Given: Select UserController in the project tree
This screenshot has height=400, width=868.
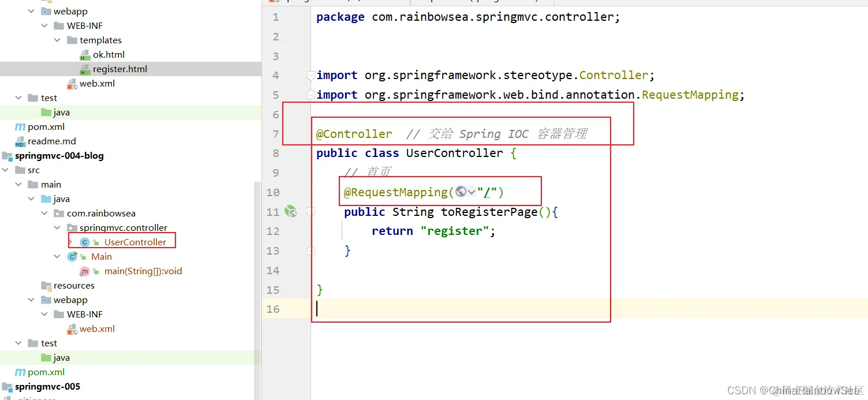Looking at the screenshot, I should (x=135, y=242).
